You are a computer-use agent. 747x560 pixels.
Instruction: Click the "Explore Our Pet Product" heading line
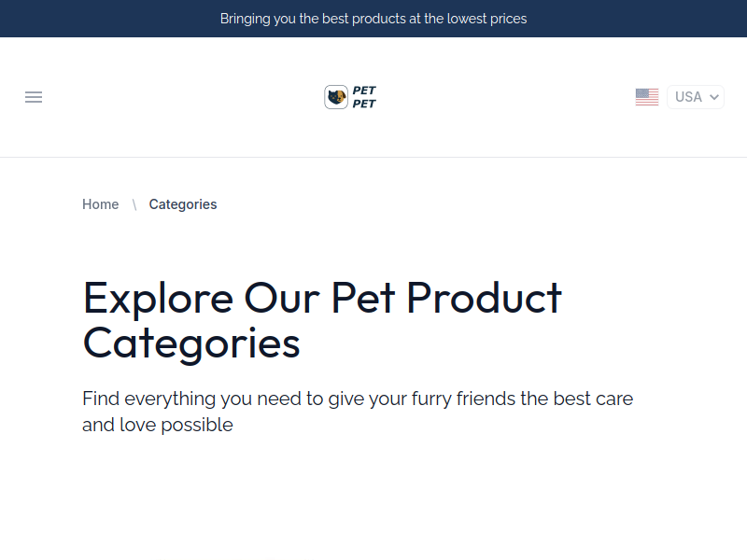click(322, 298)
